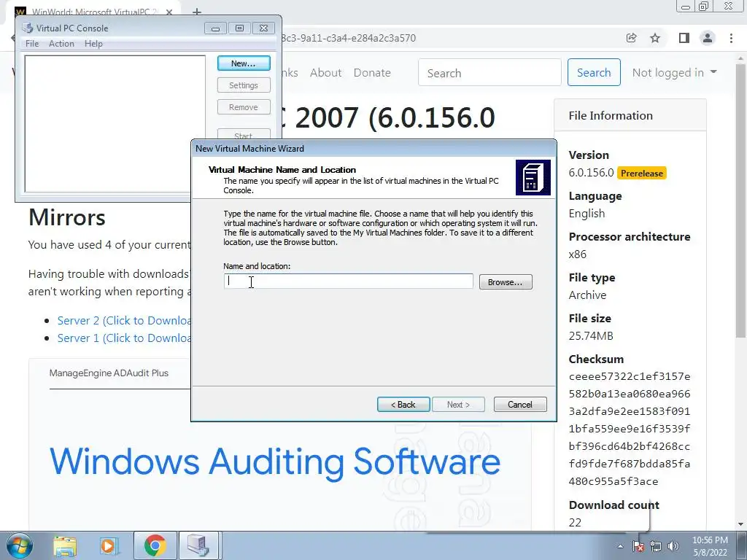Open the Chrome side panel icon
Viewport: 747px width, 560px height.
point(684,38)
